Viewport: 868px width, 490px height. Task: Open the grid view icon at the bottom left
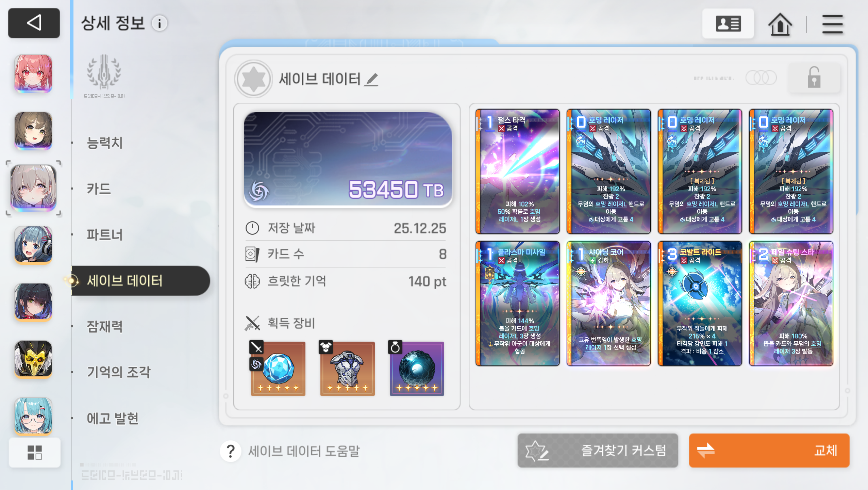[35, 453]
